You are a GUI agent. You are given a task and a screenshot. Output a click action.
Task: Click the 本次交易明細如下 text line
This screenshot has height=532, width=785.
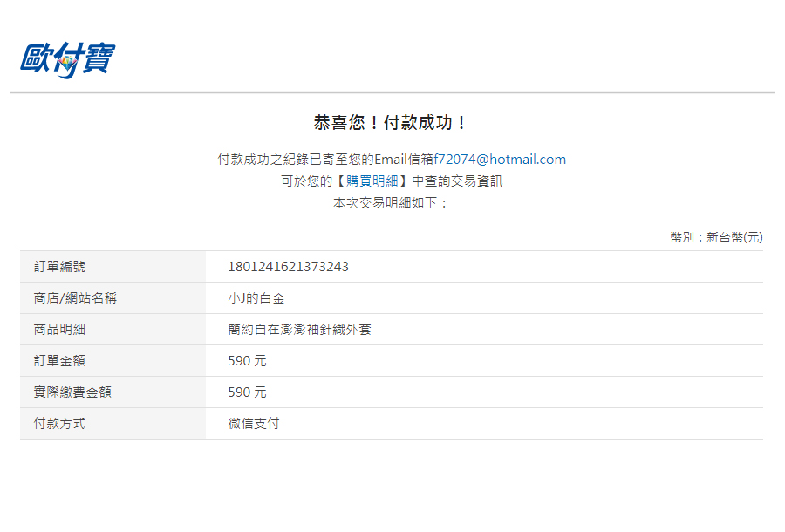pyautogui.click(x=390, y=202)
